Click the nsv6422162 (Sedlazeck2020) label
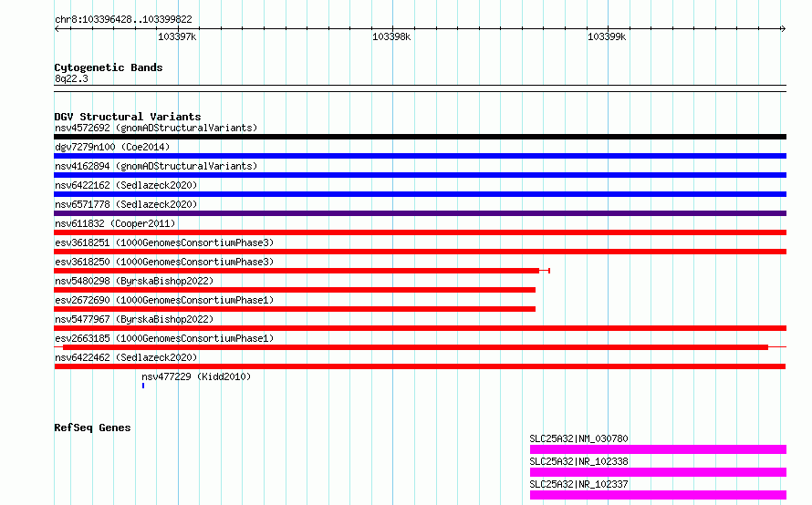Viewport: 812px width, 505px height. click(x=126, y=185)
